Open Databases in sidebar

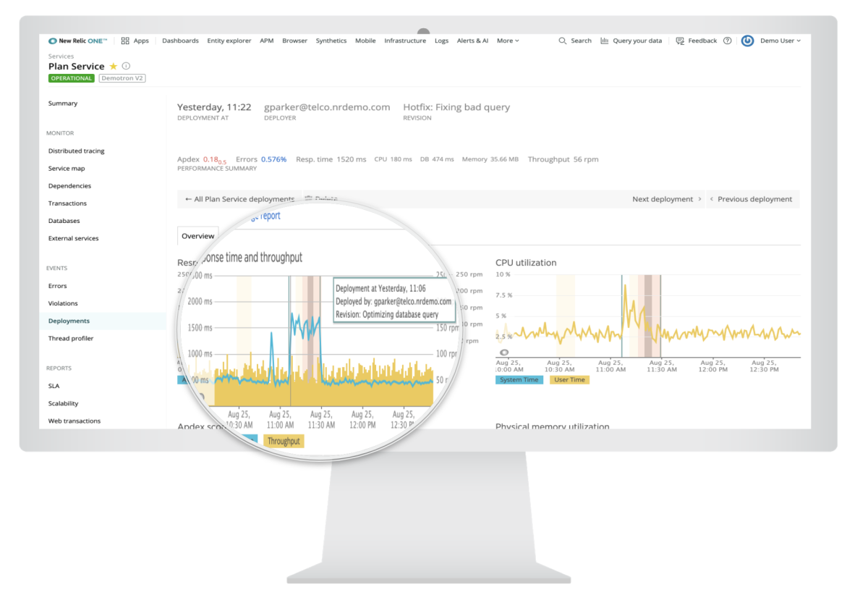coord(64,221)
